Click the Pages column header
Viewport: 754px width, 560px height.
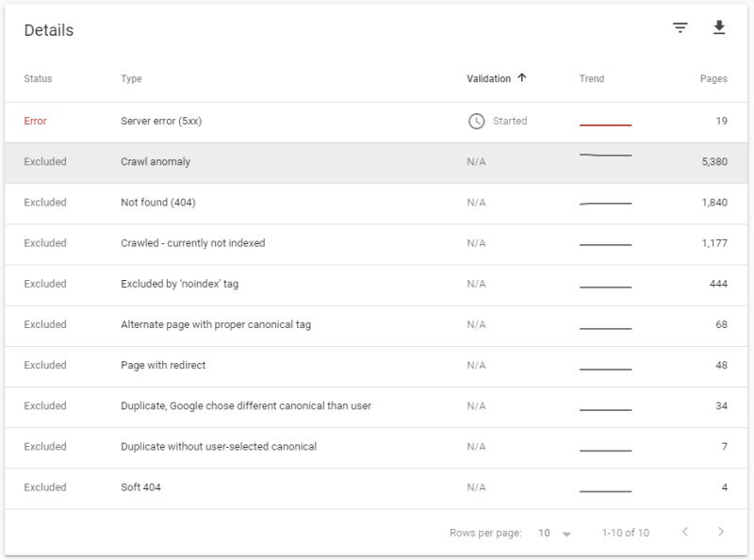click(x=714, y=77)
